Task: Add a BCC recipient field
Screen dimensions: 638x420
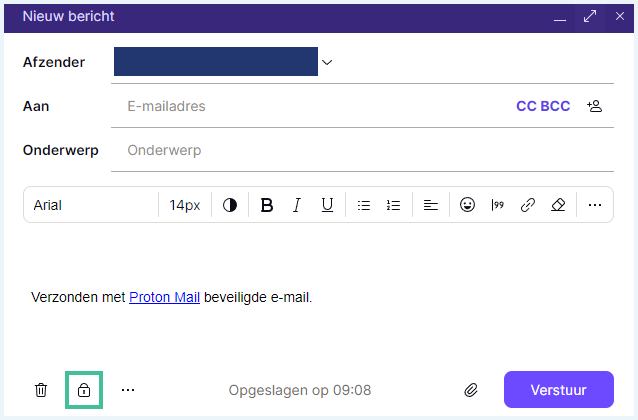Action: click(x=555, y=106)
